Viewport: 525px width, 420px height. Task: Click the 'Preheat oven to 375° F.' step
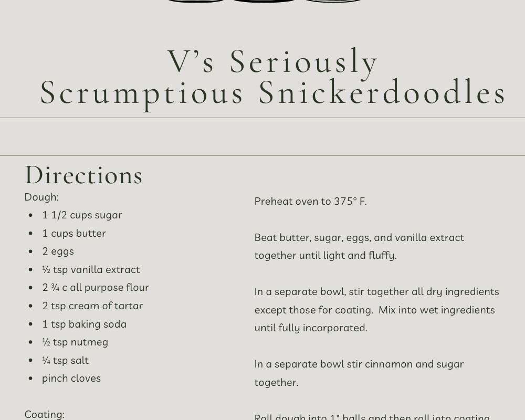(310, 201)
